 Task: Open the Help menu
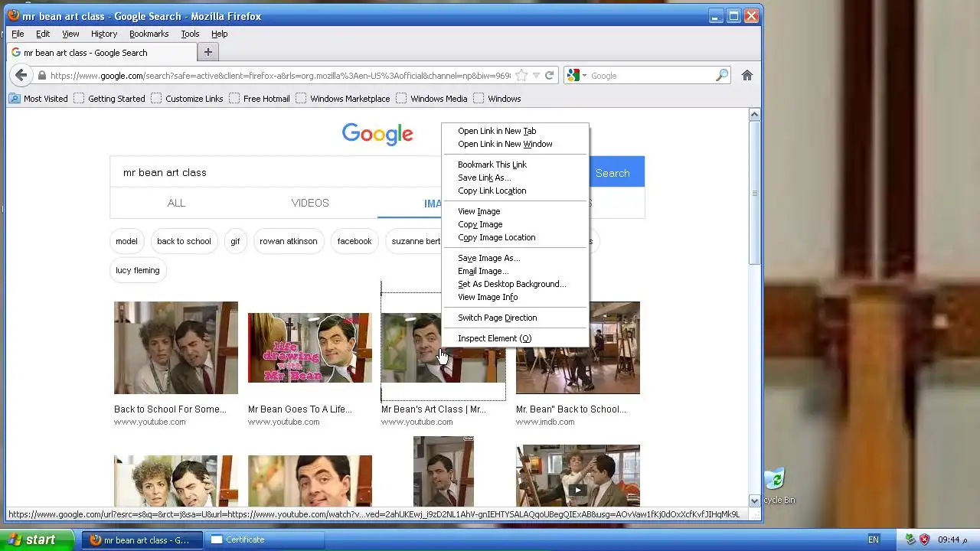(220, 34)
